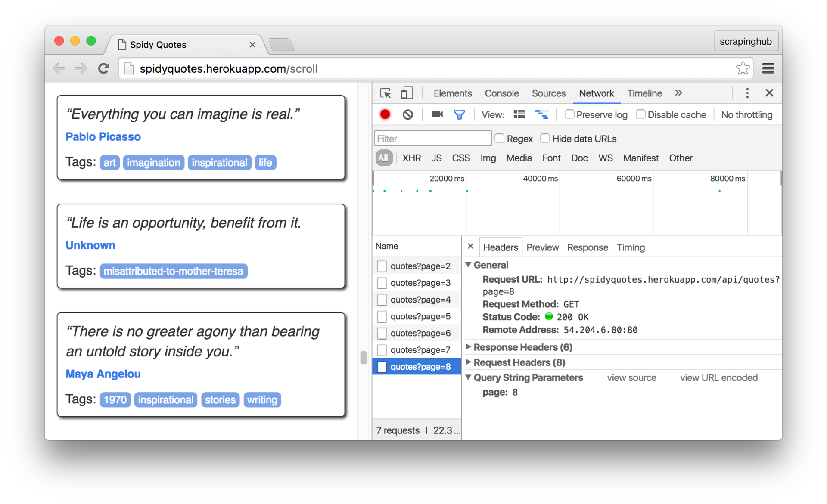Click the red record network log button
This screenshot has height=504, width=827.
(x=385, y=114)
